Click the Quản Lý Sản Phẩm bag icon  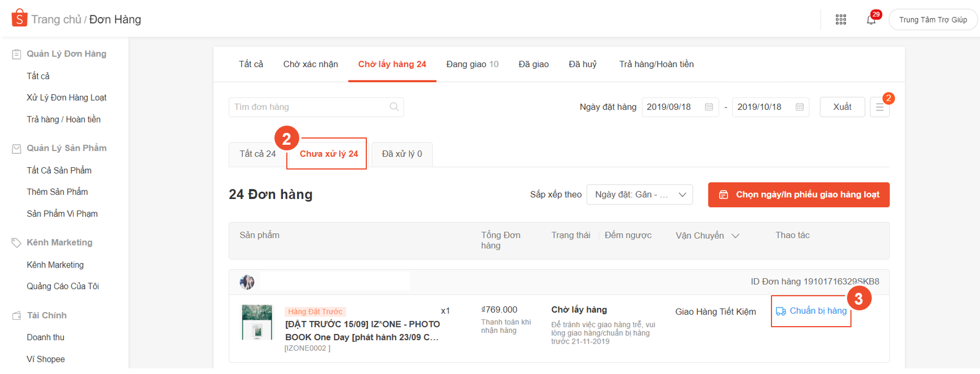coord(16,149)
